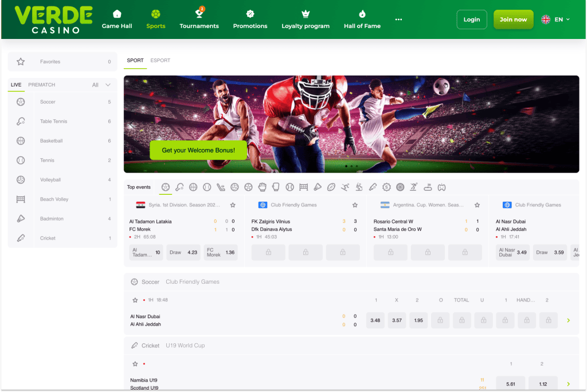Click the Login button
Viewport: 587px width, 392px height.
click(472, 19)
